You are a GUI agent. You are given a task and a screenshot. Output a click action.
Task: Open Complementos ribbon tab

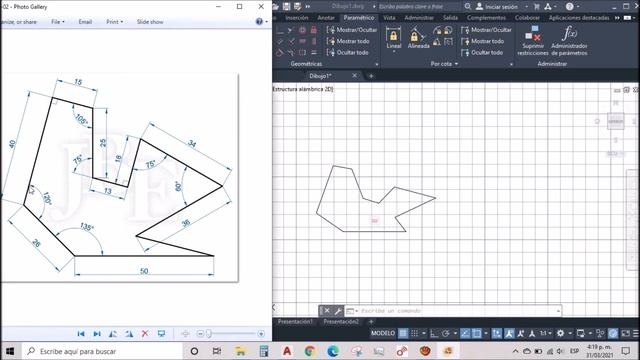pos(487,18)
